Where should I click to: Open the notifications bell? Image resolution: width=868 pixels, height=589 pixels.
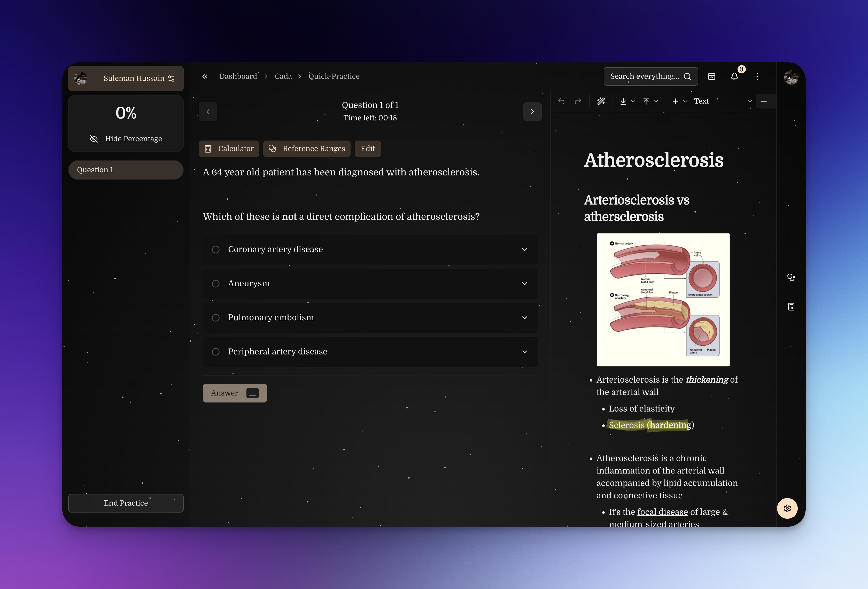tap(734, 76)
